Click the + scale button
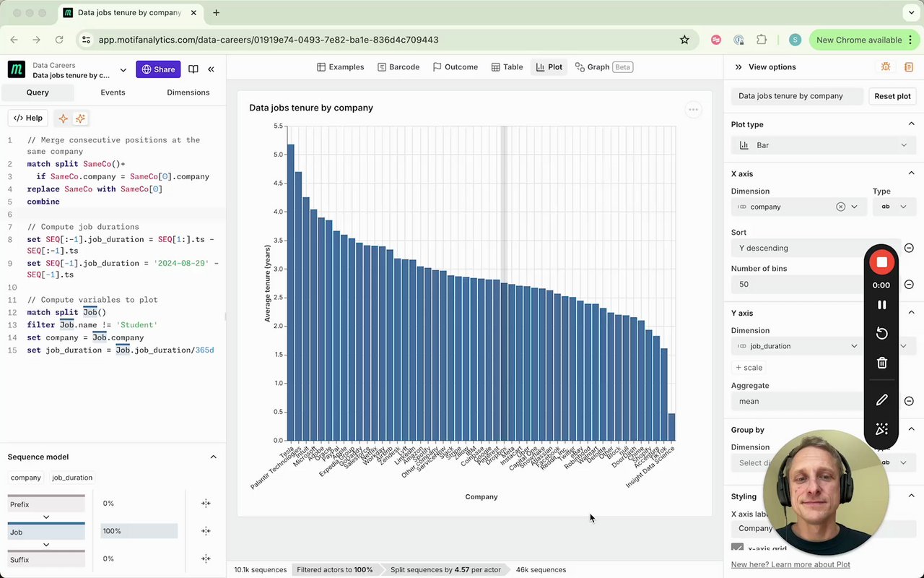924x578 pixels. [x=749, y=368]
